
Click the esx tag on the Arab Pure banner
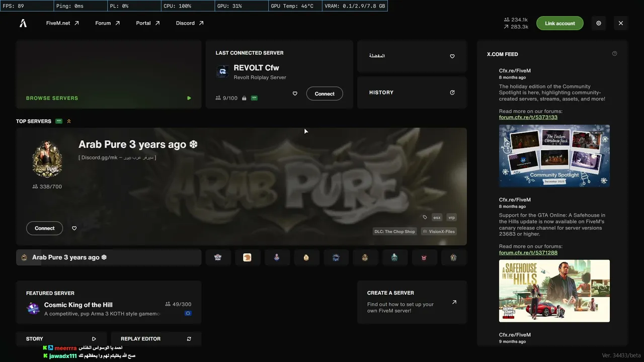click(x=437, y=218)
